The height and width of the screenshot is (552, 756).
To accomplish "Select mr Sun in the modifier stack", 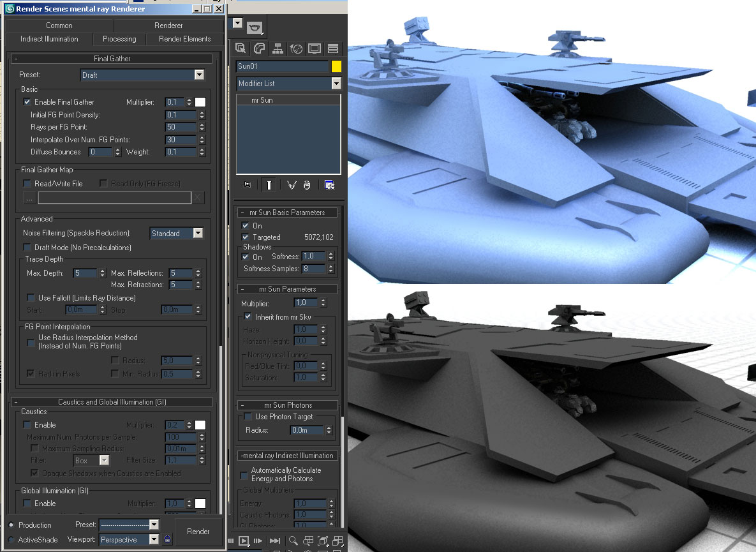I will [288, 100].
